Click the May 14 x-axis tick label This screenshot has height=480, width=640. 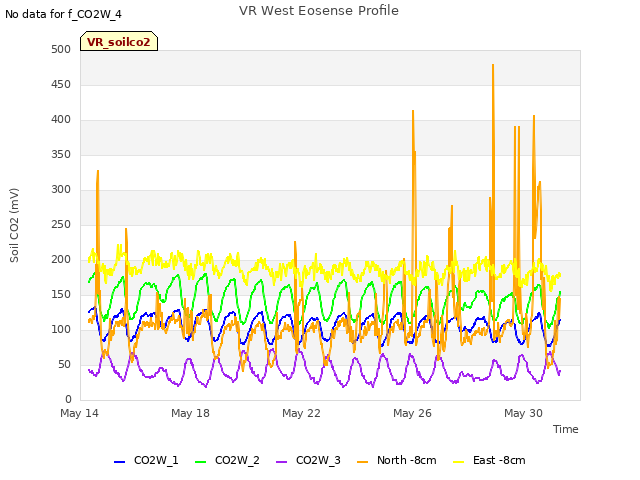coord(79,413)
